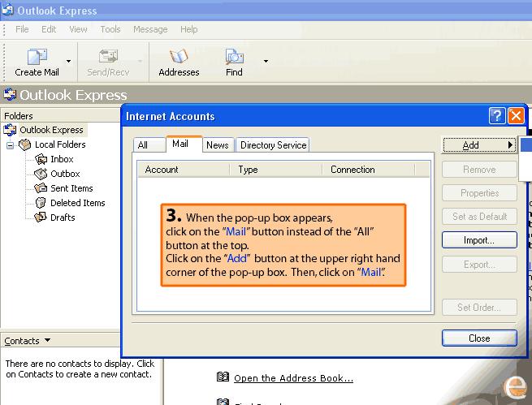
Task: Click the Create Mail envelope icon
Action: click(x=37, y=57)
